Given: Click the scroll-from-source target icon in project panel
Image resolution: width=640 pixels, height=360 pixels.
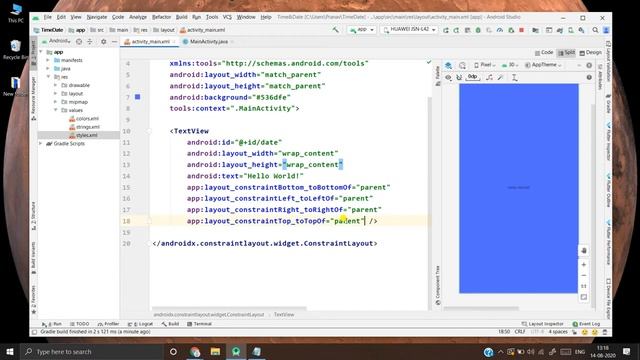Looking at the screenshot, I should pyautogui.click(x=79, y=42).
